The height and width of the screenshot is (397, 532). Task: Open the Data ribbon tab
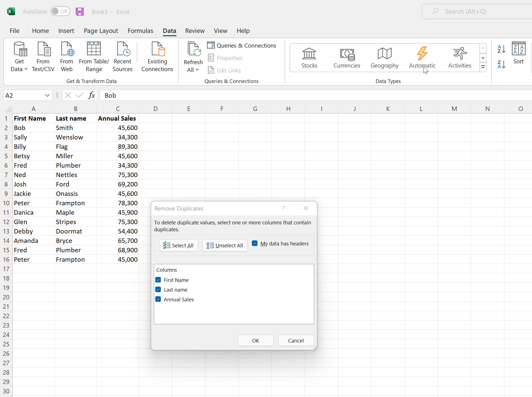click(169, 30)
